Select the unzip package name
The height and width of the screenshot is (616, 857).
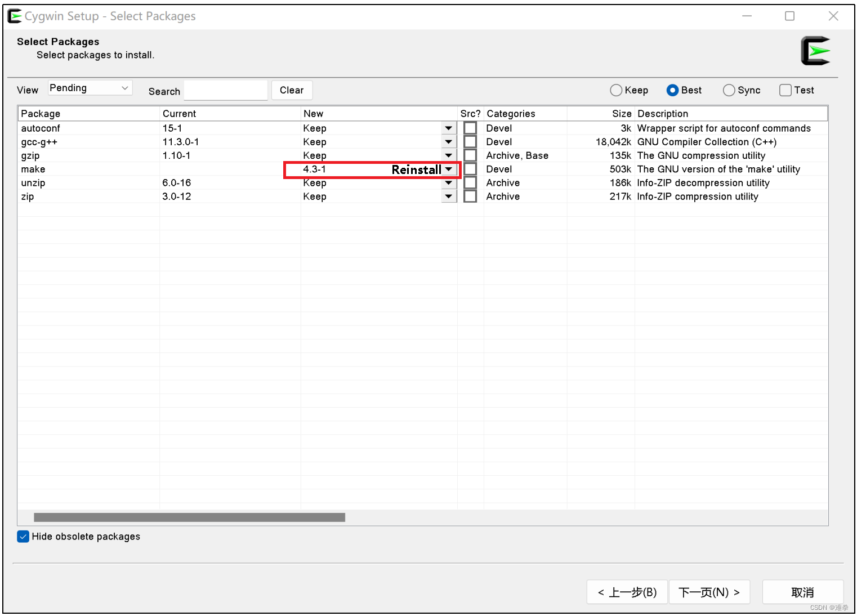click(33, 182)
